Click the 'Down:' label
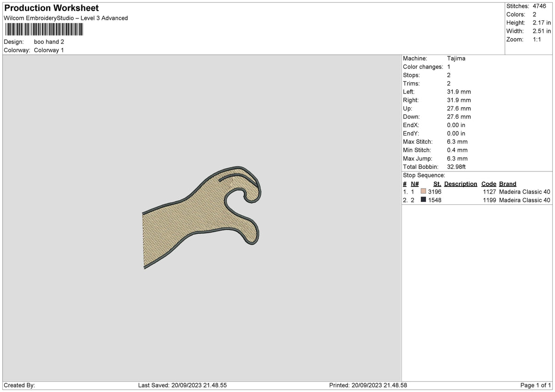 point(412,117)
